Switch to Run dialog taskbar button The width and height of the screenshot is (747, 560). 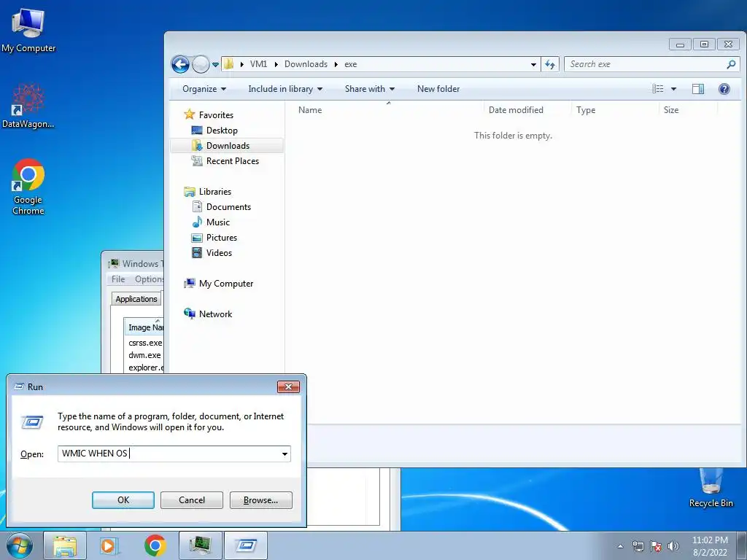(x=246, y=545)
